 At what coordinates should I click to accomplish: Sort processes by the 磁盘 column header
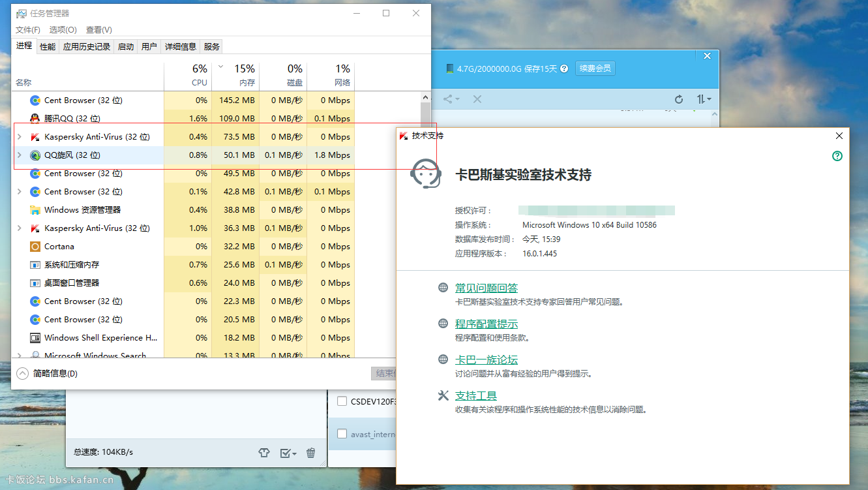coord(283,76)
